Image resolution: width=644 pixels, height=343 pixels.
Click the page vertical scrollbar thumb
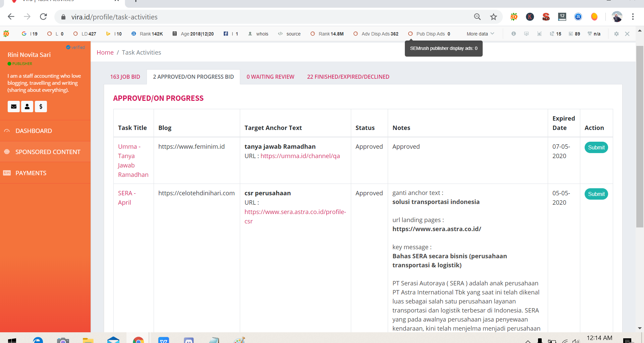click(640, 137)
